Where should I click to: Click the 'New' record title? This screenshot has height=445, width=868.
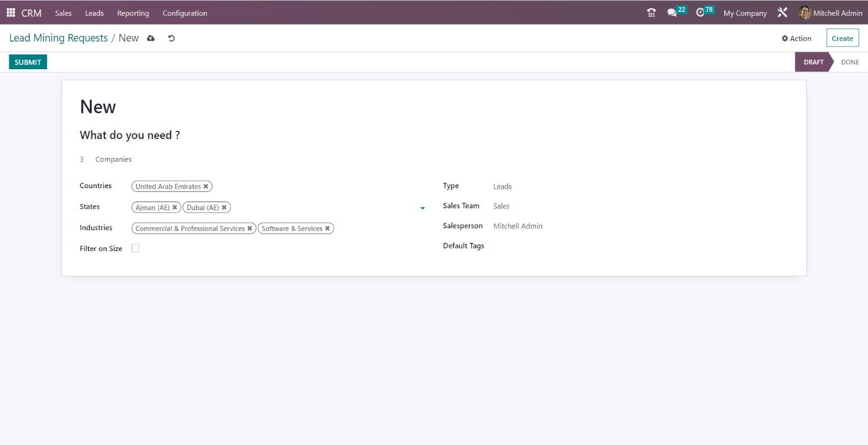[x=97, y=107]
